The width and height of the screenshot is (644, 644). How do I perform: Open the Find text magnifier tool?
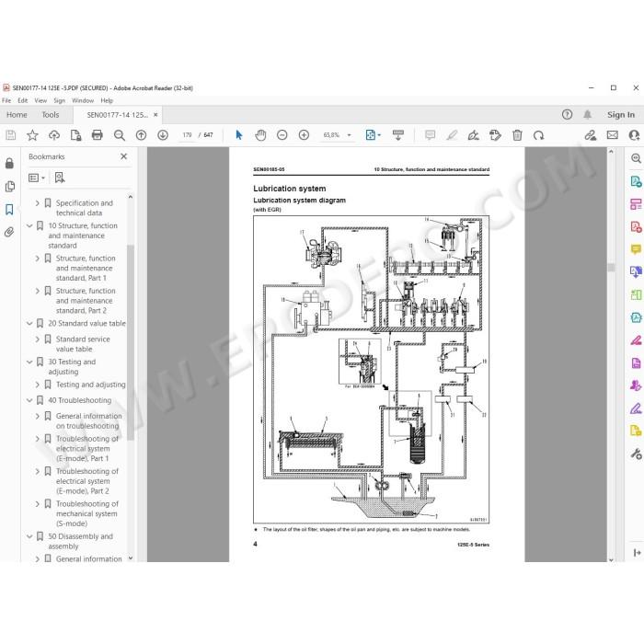[x=120, y=135]
